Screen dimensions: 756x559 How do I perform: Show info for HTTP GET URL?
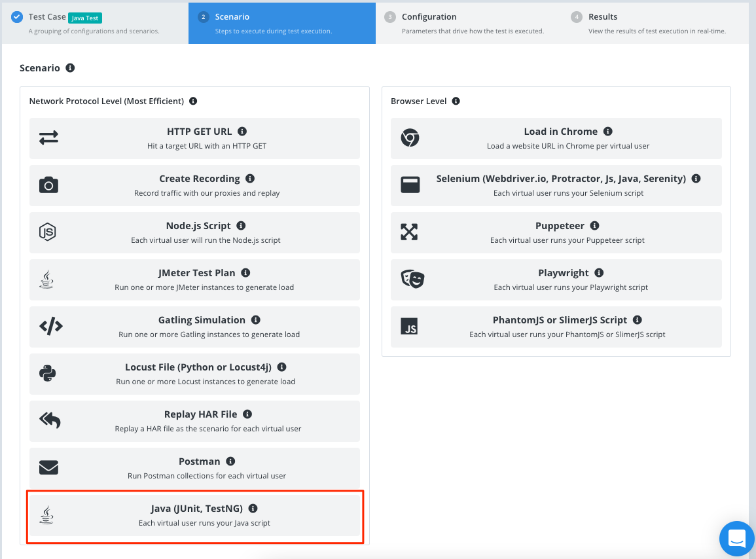243,131
